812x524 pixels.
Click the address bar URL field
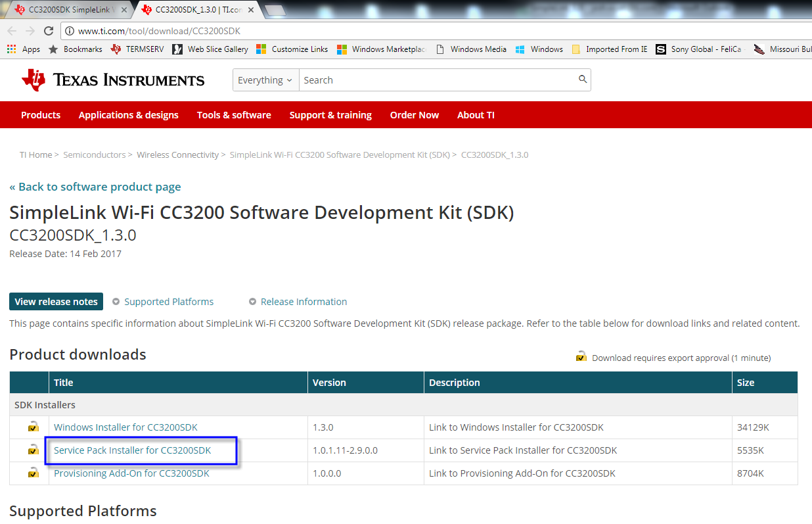click(x=434, y=31)
